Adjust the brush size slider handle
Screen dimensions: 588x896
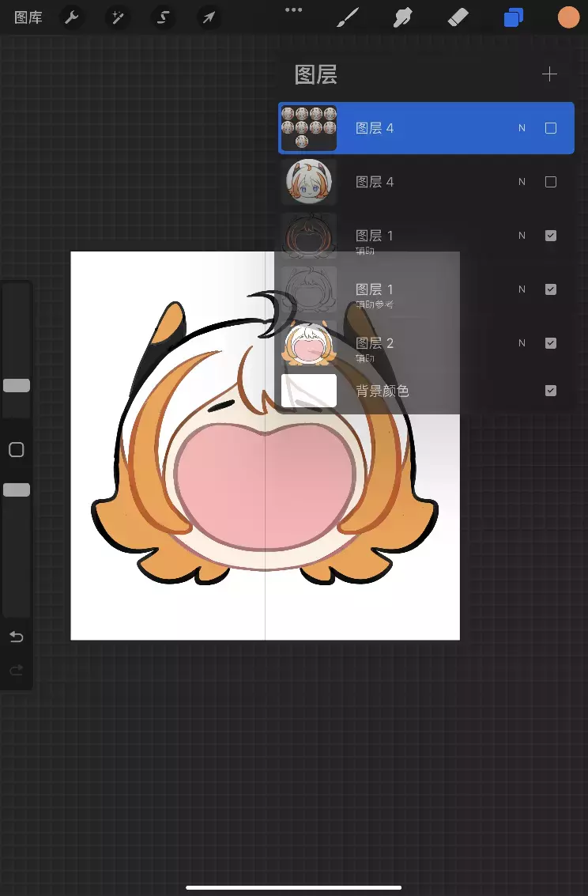point(17,385)
